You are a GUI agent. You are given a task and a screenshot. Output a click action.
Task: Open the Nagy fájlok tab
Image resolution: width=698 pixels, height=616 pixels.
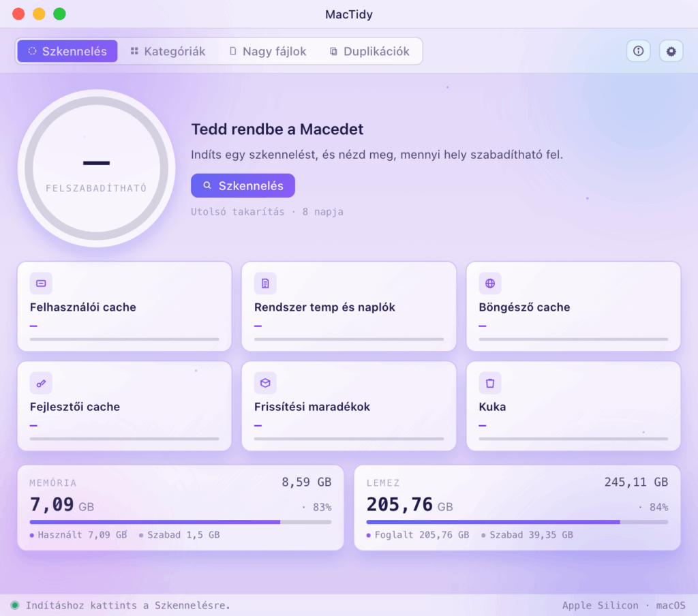[x=267, y=51]
